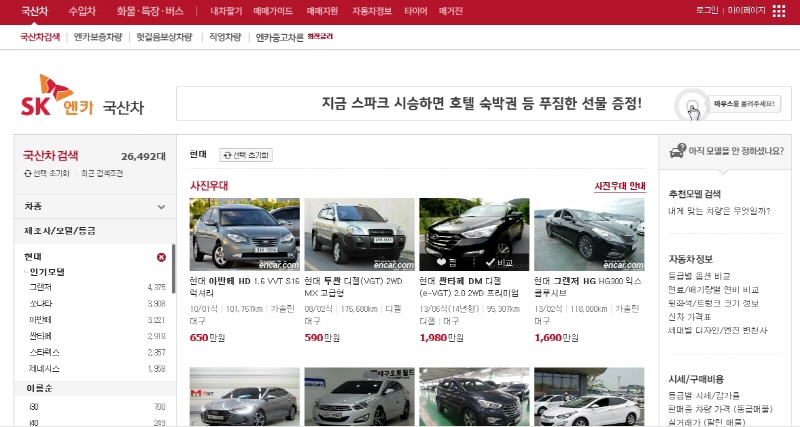This screenshot has height=427, width=800.
Task: Open 현대 그랜저 HG HG300 listing title
Action: tap(588, 287)
